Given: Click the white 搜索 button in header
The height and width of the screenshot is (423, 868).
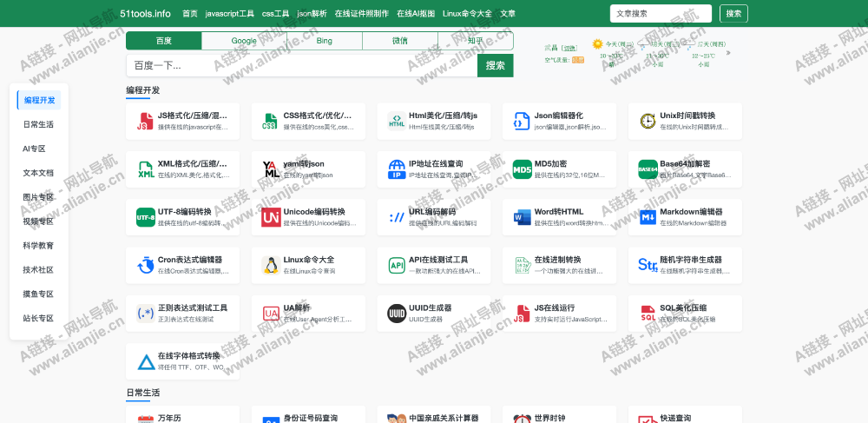Looking at the screenshot, I should click(733, 13).
